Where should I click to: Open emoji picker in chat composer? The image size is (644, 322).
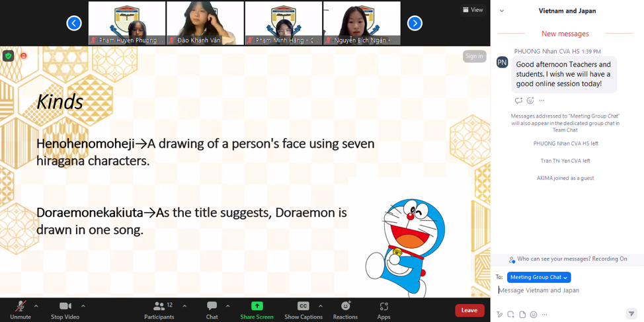533,315
